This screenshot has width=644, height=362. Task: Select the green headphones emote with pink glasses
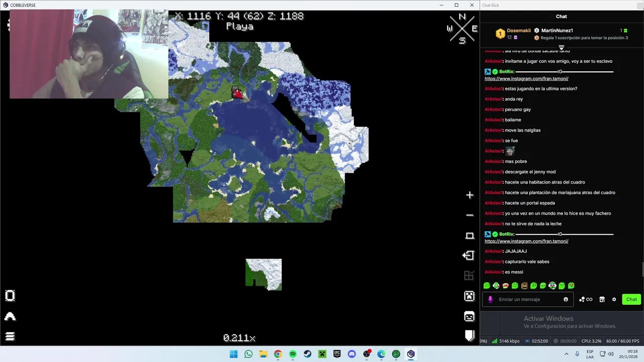(x=552, y=286)
